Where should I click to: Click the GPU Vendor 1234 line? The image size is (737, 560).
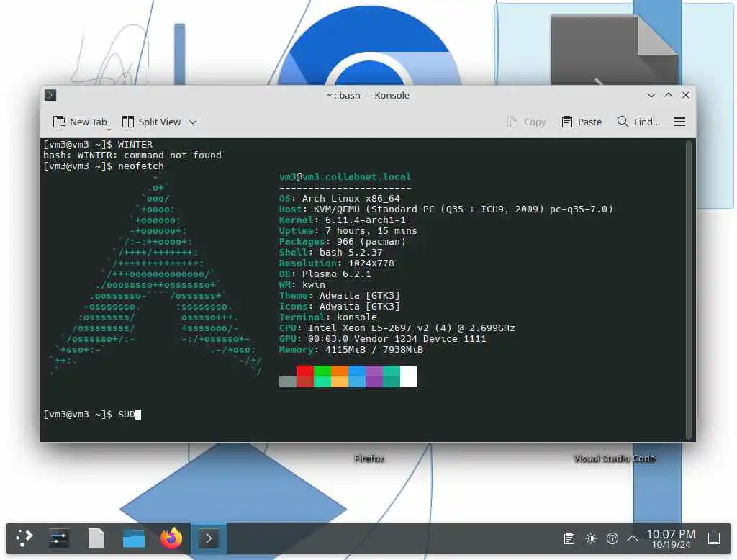(383, 339)
